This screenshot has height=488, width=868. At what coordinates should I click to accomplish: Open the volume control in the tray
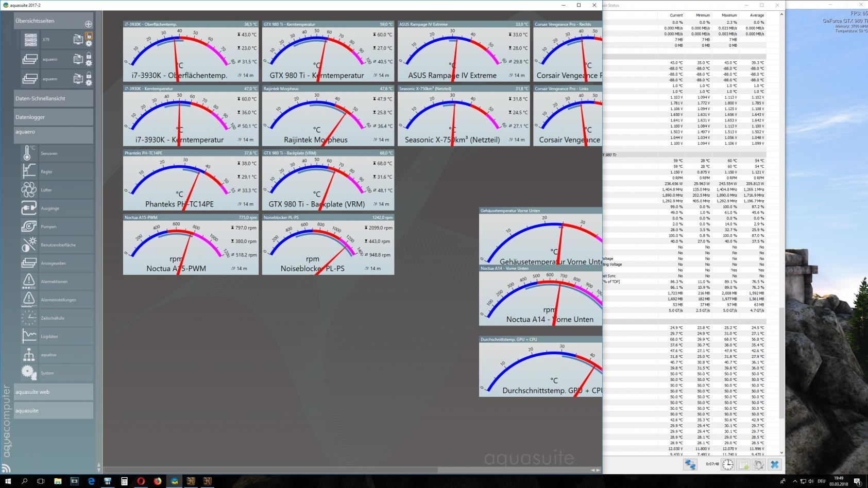[x=811, y=481]
